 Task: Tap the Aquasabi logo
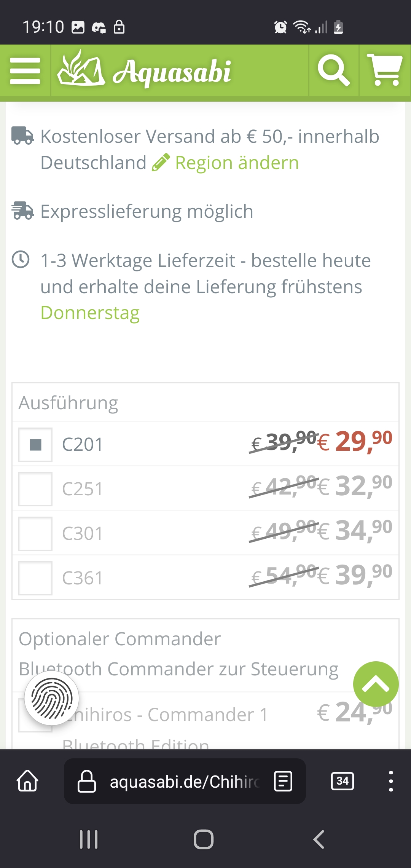145,71
